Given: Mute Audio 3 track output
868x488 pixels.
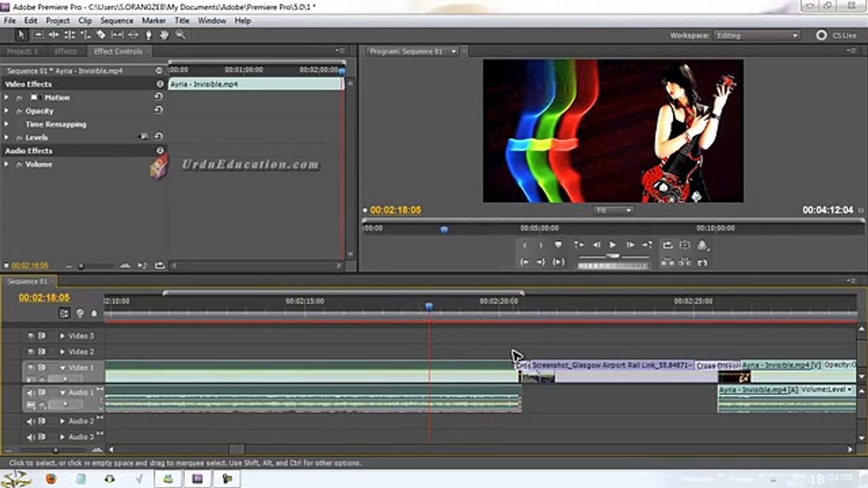Looking at the screenshot, I should 31,437.
